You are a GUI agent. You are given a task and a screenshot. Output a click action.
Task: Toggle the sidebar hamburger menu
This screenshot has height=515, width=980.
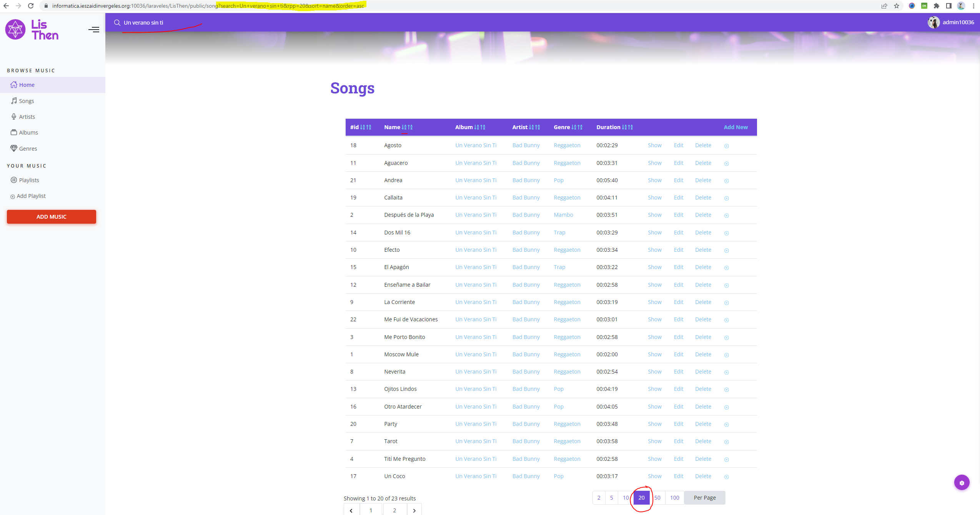coord(93,30)
